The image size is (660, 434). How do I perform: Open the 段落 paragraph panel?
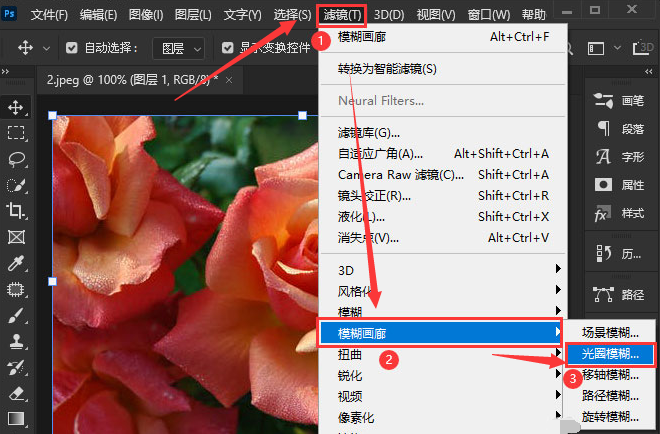619,129
